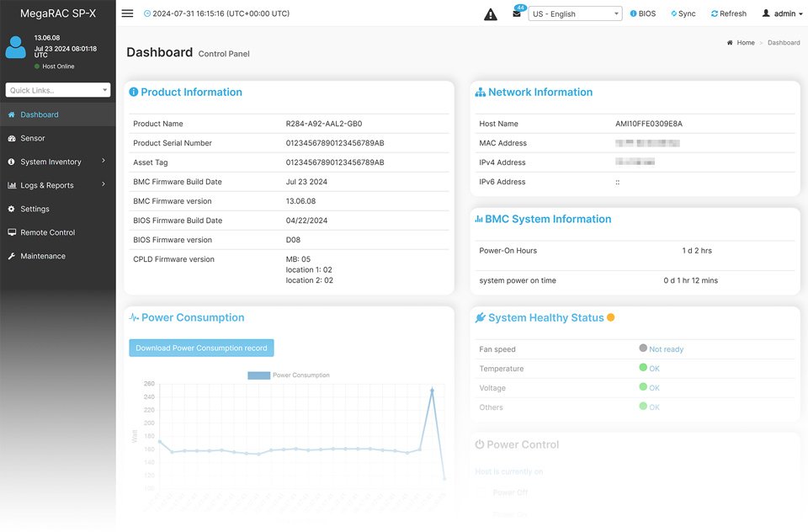Open the warning alert triangle icon
Image resolution: width=808 pixels, height=532 pixels.
[491, 14]
